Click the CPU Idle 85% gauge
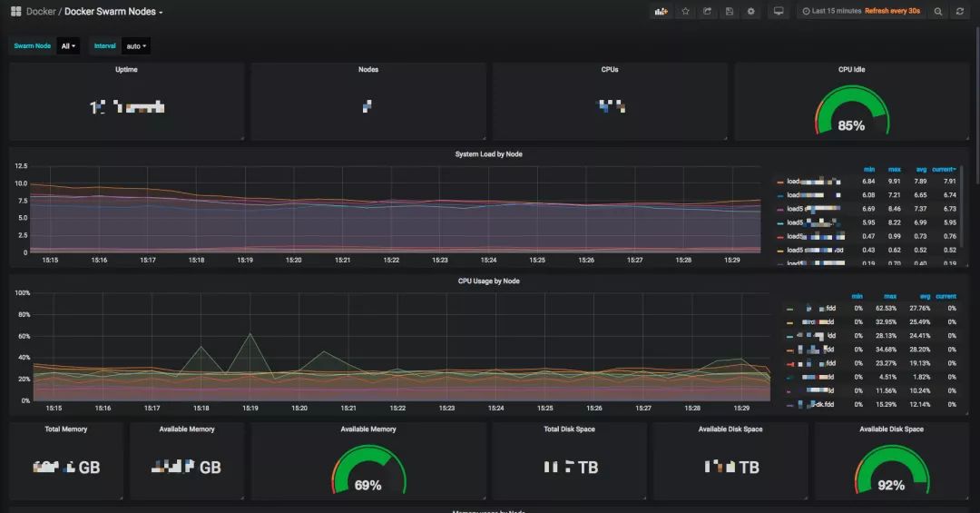The height and width of the screenshot is (513, 980). [851, 112]
